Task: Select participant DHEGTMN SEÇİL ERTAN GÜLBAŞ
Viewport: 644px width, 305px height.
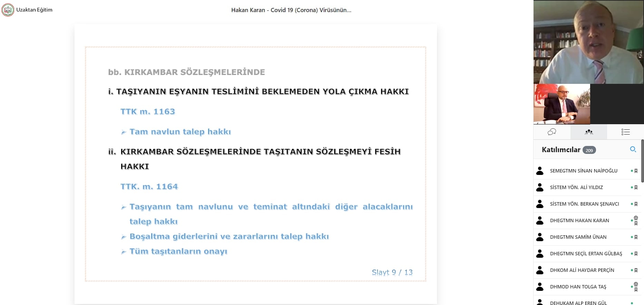Action: pyautogui.click(x=587, y=254)
